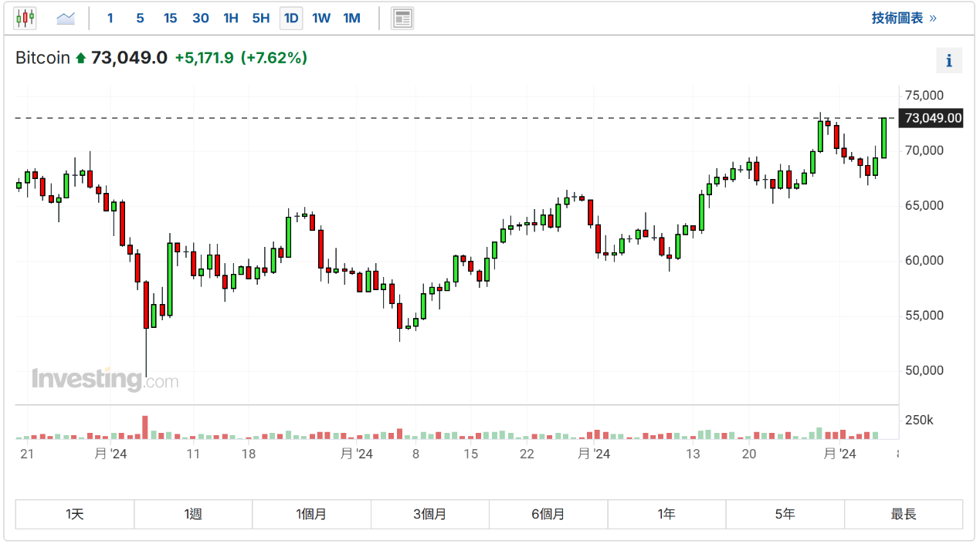This screenshot has width=980, height=544.
Task: Choose the 30-minute interval
Action: click(200, 18)
